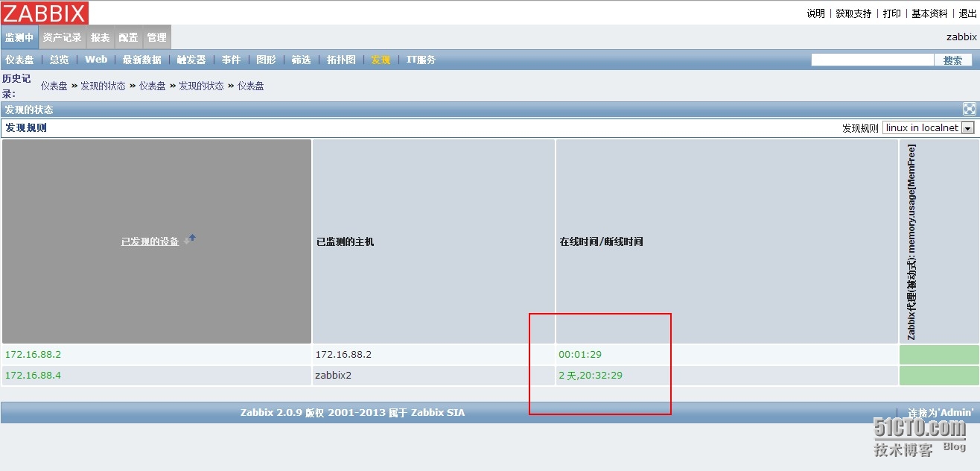Open the 触发器 submenu item
The image size is (980, 471).
191,60
